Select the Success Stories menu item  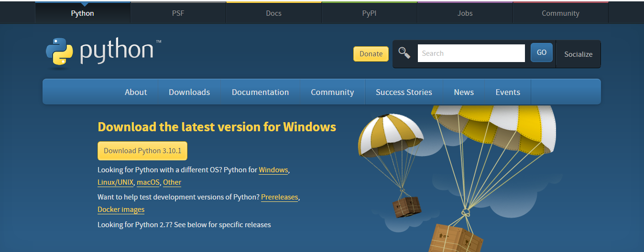tap(404, 92)
